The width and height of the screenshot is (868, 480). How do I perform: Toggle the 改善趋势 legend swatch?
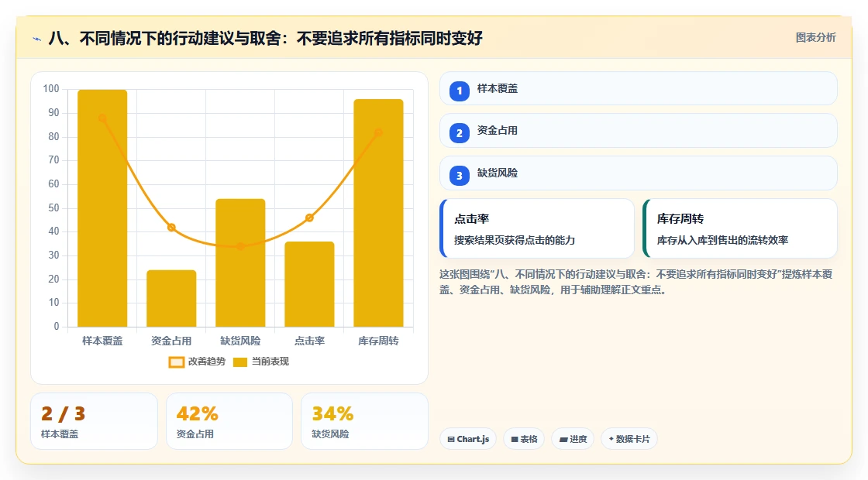176,362
